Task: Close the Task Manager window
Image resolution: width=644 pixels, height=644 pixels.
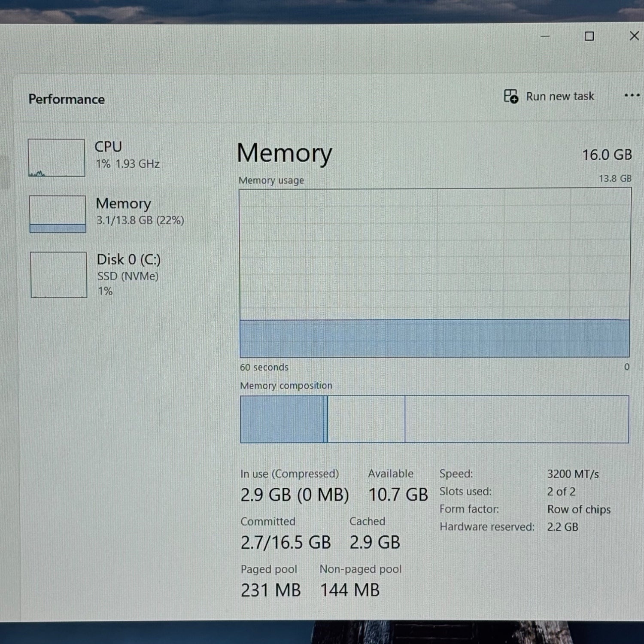Action: [634, 36]
